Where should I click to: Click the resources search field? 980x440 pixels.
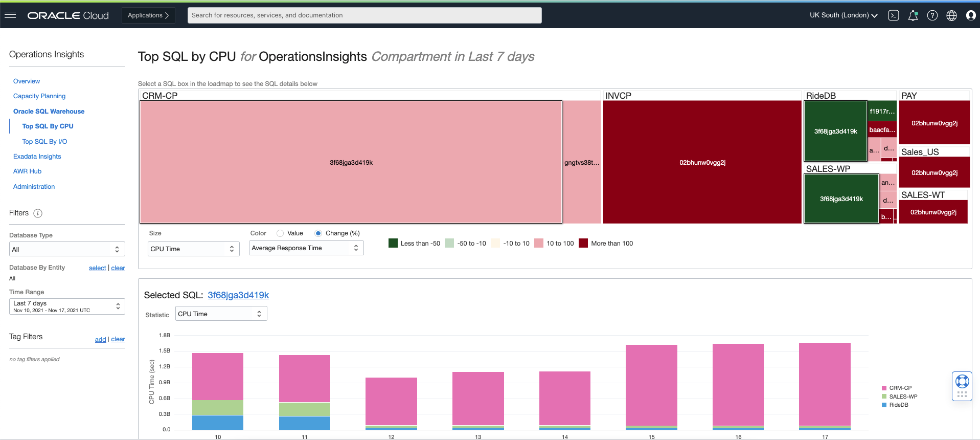364,15
